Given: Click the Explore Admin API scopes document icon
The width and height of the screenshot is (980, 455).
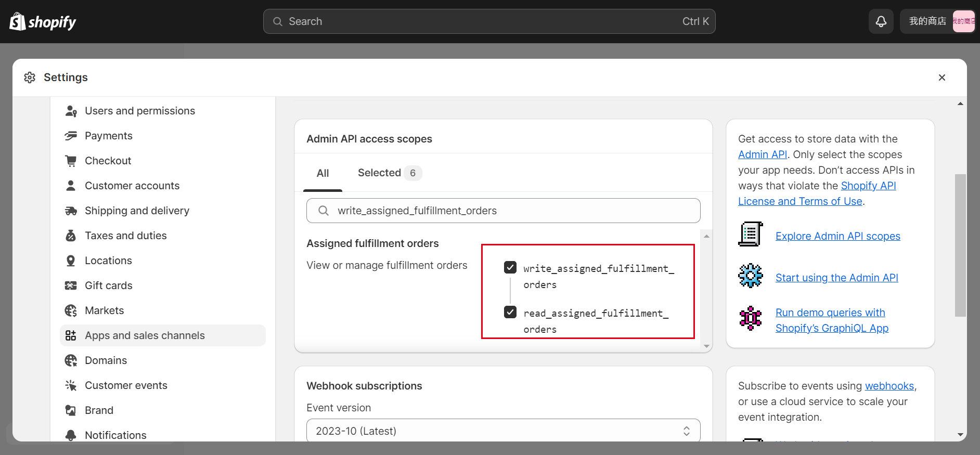Looking at the screenshot, I should (751, 234).
